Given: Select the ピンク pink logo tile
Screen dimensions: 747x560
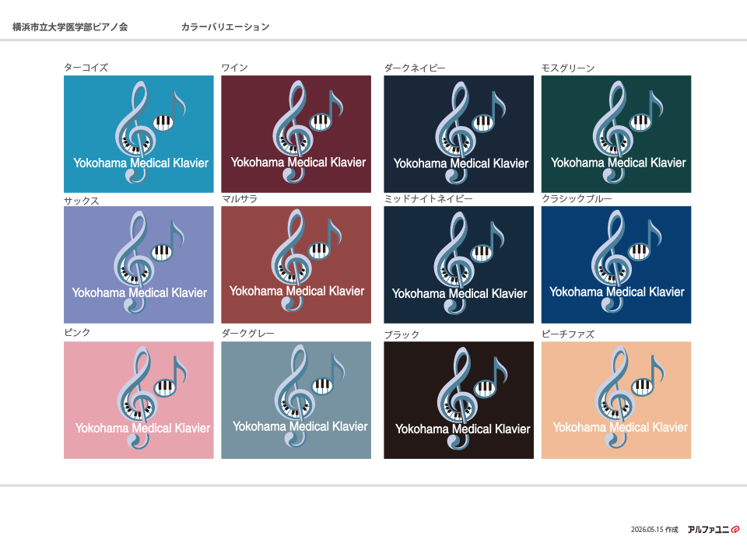Looking at the screenshot, I should tap(139, 400).
